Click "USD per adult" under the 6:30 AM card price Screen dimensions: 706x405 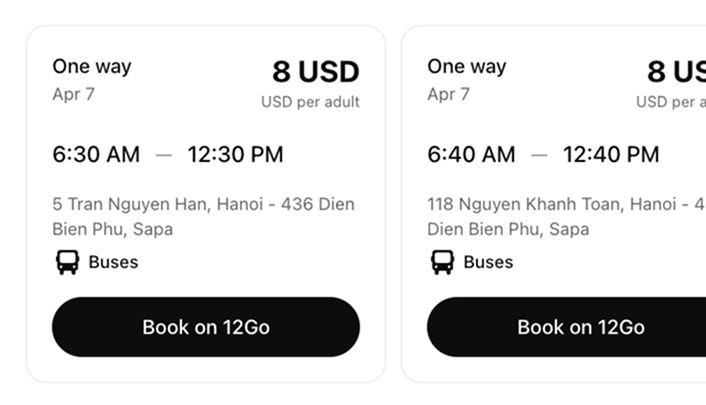(x=310, y=102)
